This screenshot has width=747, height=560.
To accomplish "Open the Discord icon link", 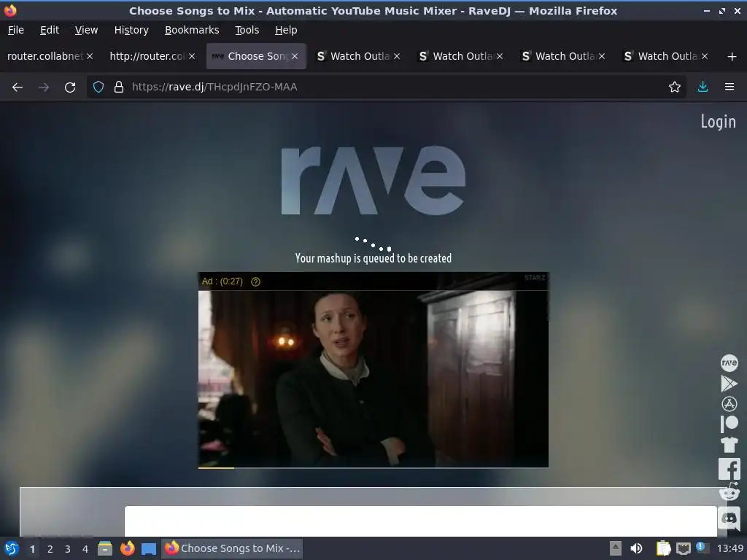I will [x=729, y=518].
